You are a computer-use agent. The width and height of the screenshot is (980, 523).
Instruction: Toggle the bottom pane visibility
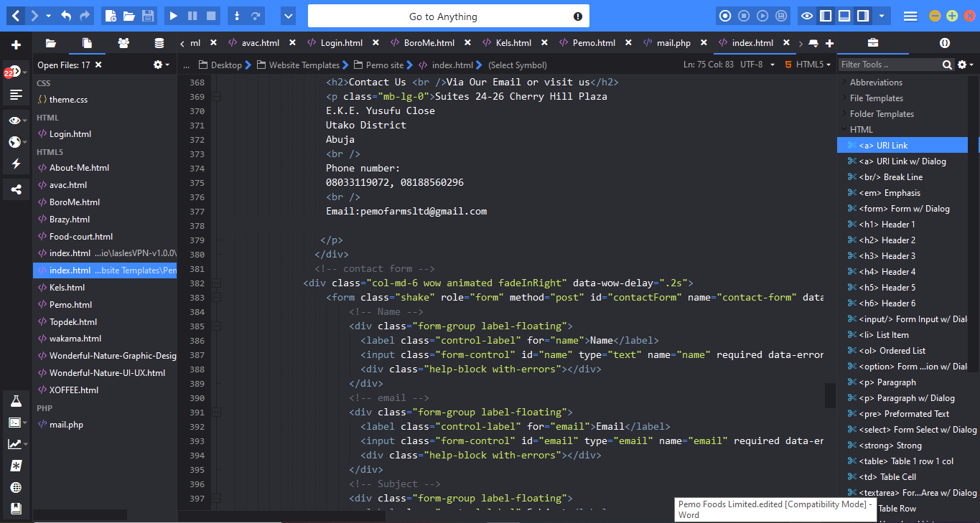845,16
